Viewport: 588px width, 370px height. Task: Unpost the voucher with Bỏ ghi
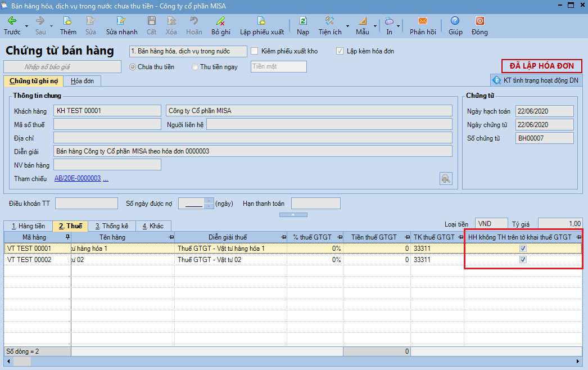220,26
